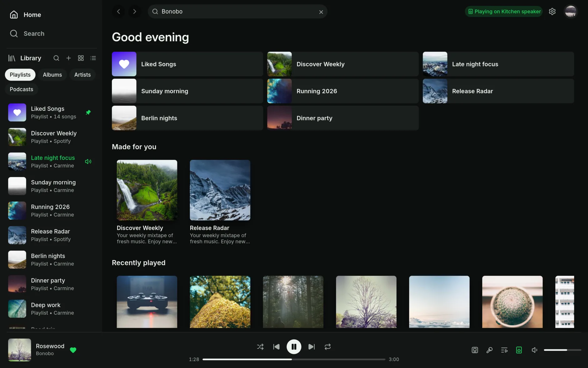The height and width of the screenshot is (368, 588).
Task: Open the cactus cover in Recently played
Action: (512, 302)
